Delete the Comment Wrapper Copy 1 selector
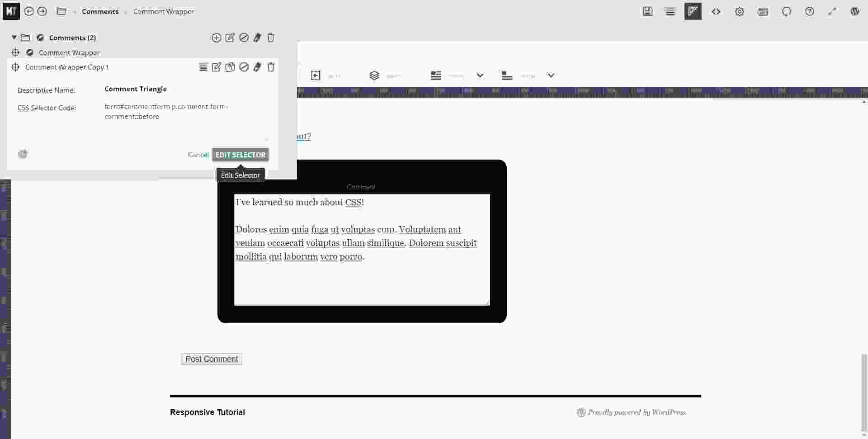 click(271, 67)
